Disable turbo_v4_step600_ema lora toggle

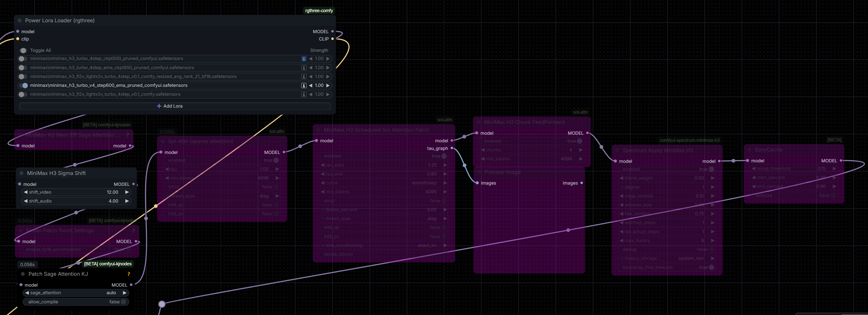click(23, 86)
